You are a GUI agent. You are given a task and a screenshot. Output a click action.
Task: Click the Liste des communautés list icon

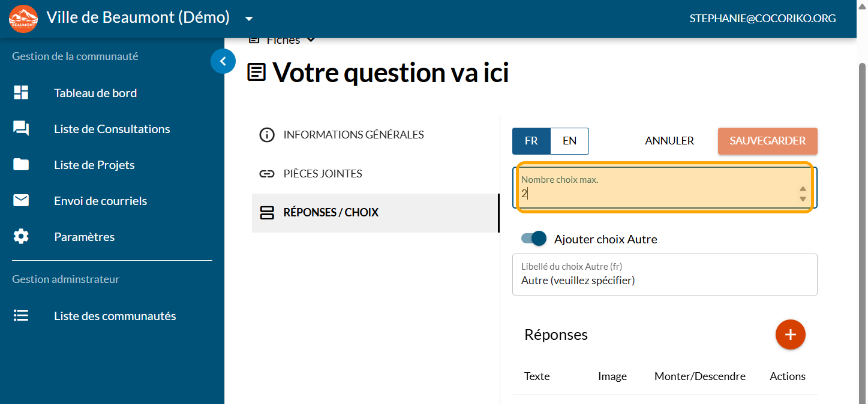[21, 316]
